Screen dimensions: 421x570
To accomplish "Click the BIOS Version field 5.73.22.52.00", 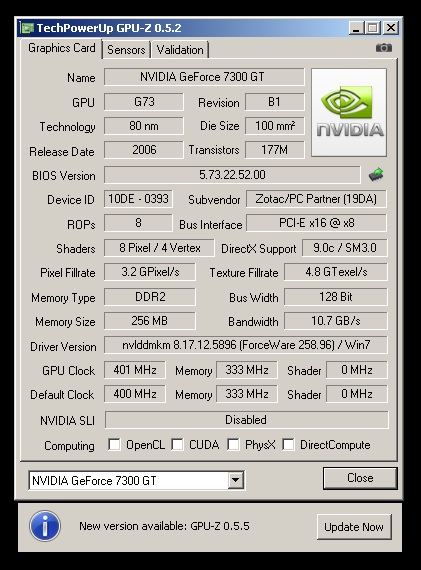I will click(232, 175).
